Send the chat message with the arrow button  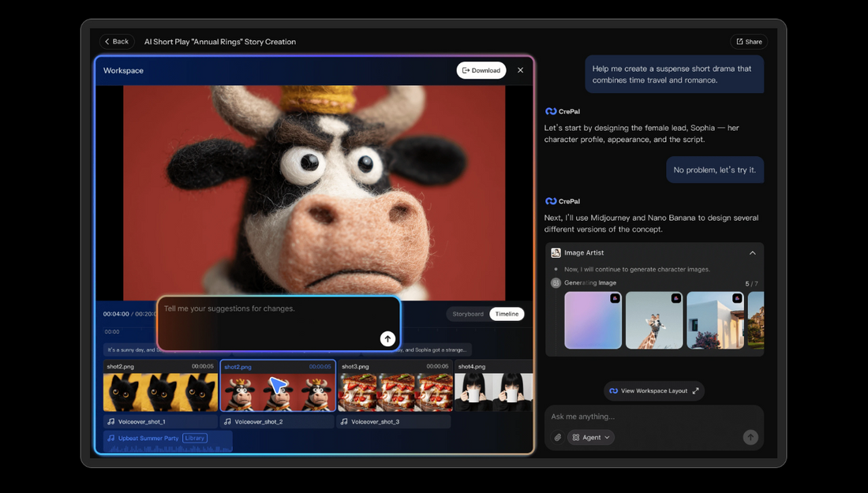click(x=750, y=438)
